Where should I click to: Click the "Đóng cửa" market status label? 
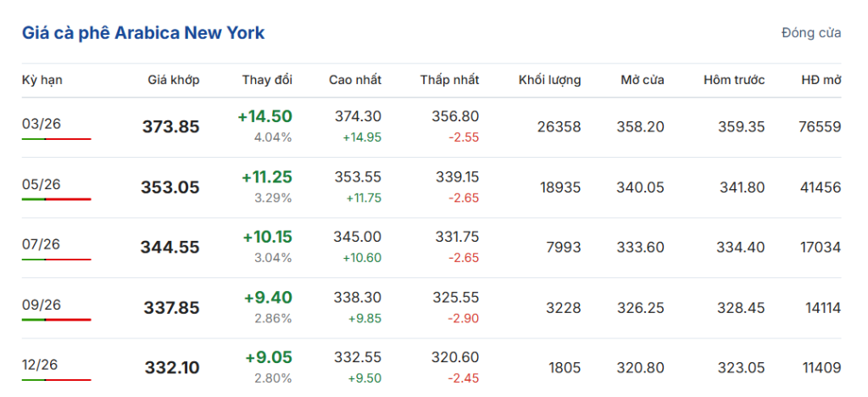pyautogui.click(x=811, y=33)
